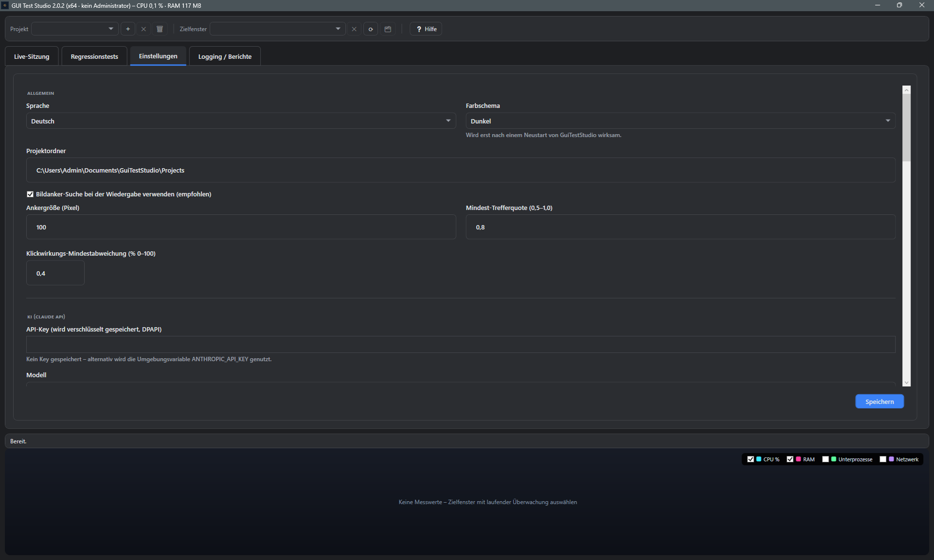The height and width of the screenshot is (560, 934).
Task: Switch to Live-Sitzung tab
Action: point(32,56)
